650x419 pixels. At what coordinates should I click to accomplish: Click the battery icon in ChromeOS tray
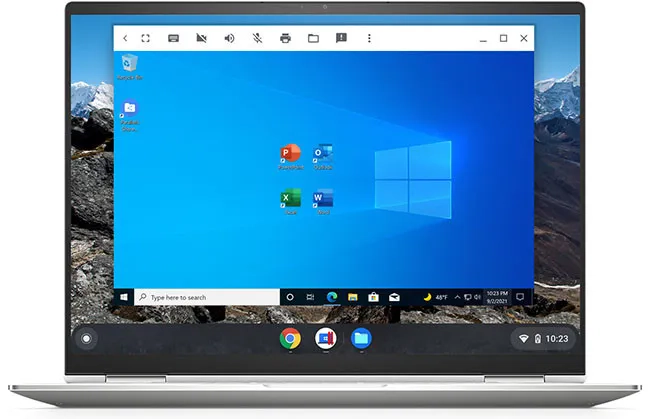tap(538, 339)
